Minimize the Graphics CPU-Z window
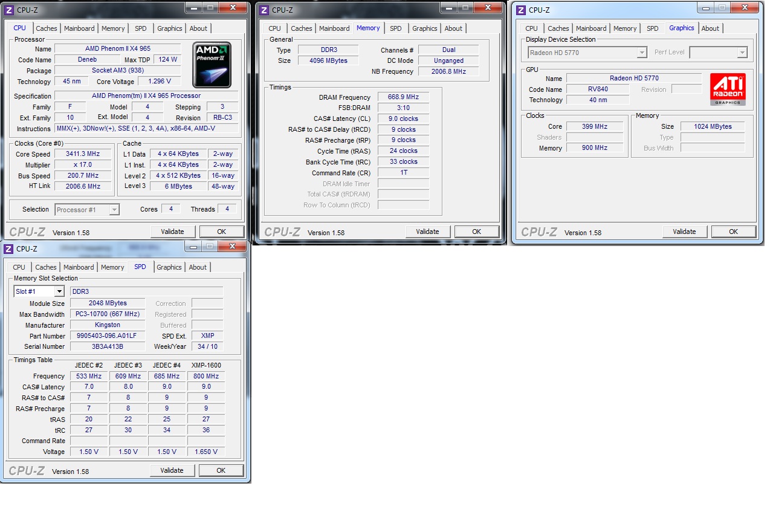The image size is (770, 532). point(706,7)
